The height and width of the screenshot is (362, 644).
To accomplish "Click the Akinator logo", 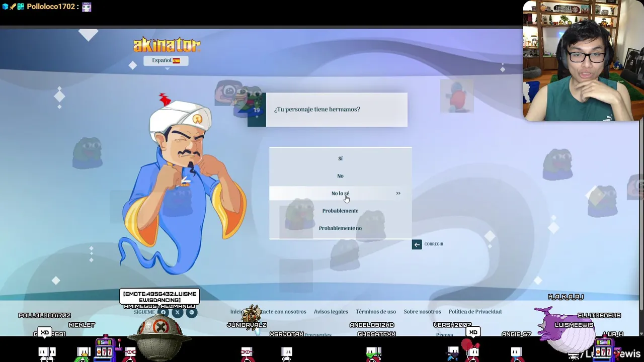I will (167, 45).
